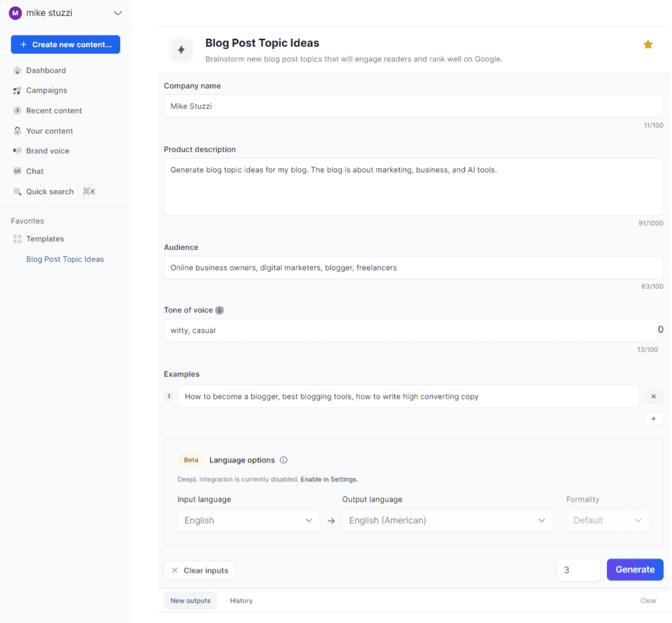Viewport: 672px width, 623px height.
Task: Open the Output language dropdown
Action: coord(448,520)
